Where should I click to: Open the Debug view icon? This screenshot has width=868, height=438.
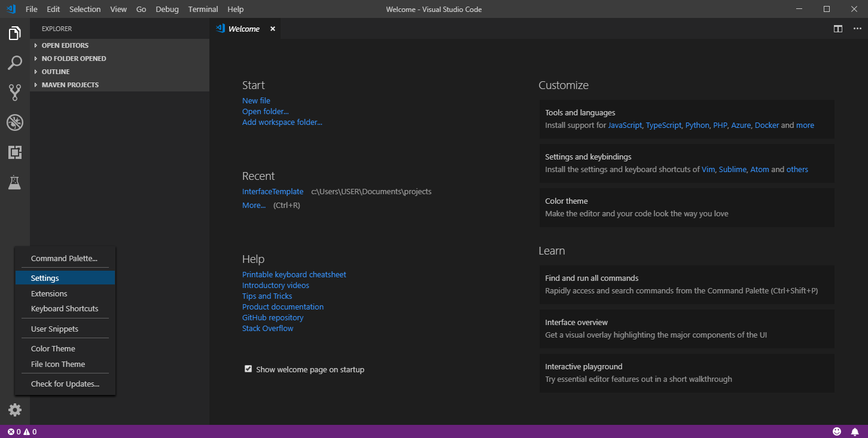15,122
